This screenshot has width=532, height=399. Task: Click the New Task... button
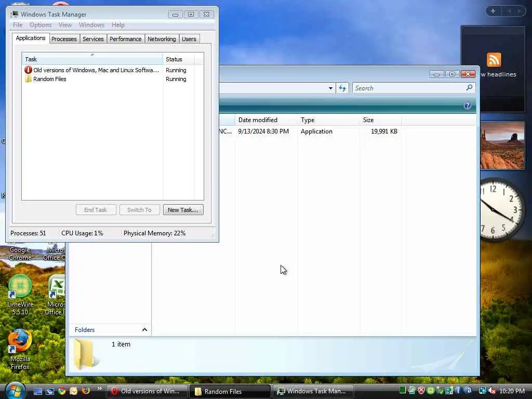pyautogui.click(x=183, y=210)
